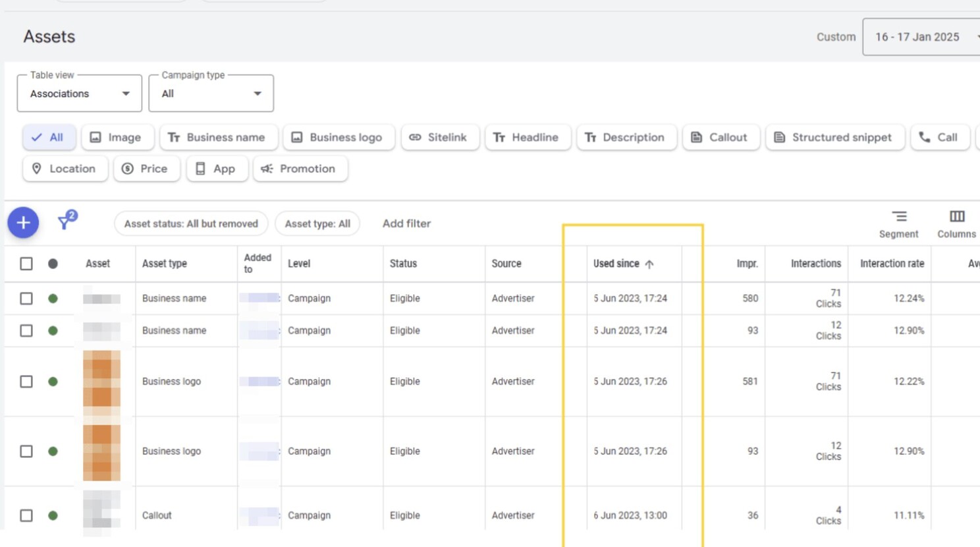The image size is (980, 547).
Task: Filter assets by Promotion chip
Action: pyautogui.click(x=300, y=169)
